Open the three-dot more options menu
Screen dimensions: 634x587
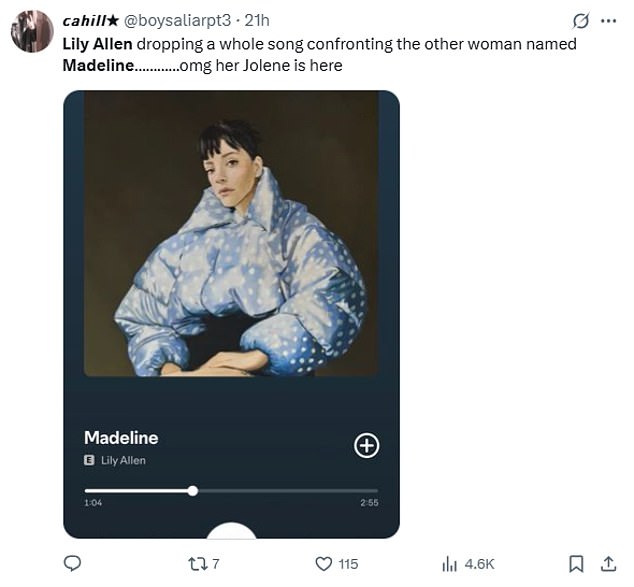(x=608, y=21)
